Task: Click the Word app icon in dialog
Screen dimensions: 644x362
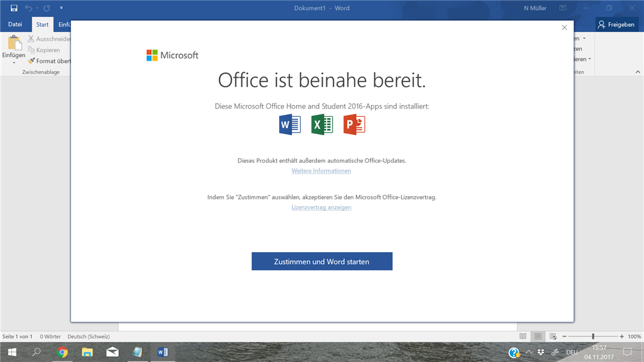Action: point(290,125)
